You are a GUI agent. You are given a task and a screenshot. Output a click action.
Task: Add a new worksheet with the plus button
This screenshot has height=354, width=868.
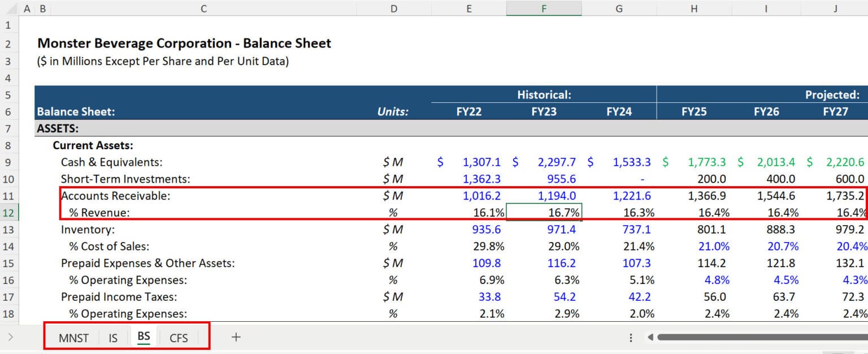click(x=235, y=338)
